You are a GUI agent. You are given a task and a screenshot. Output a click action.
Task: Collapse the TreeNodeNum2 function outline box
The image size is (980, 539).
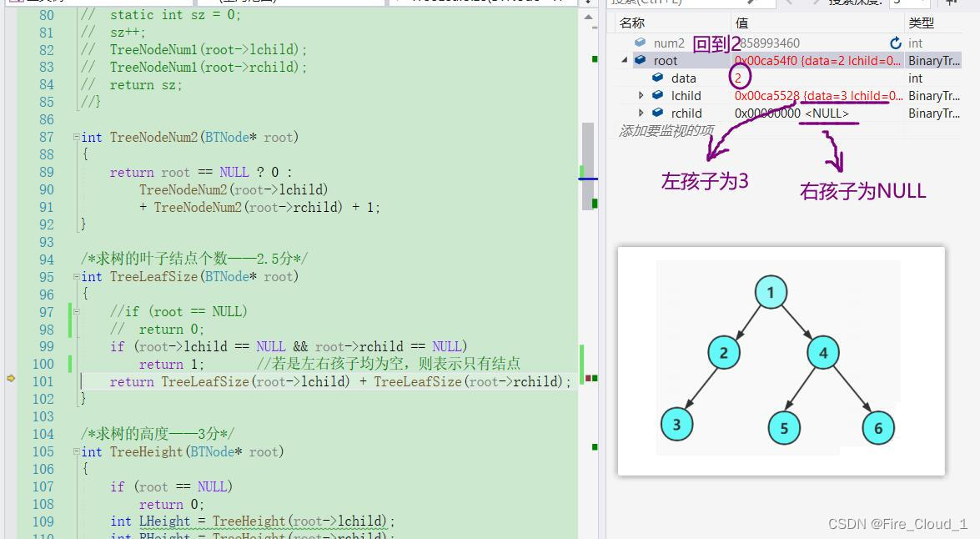click(76, 137)
